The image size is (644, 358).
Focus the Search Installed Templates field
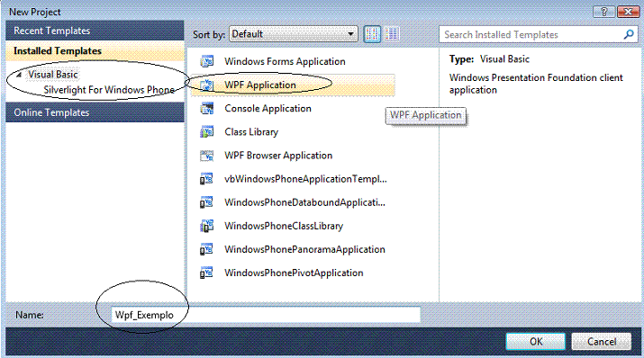point(539,35)
